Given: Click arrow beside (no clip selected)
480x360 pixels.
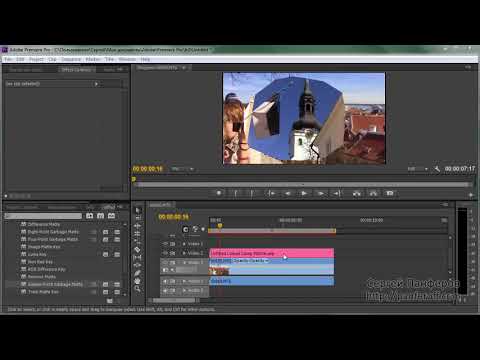Looking at the screenshot, I should pos(96,84).
